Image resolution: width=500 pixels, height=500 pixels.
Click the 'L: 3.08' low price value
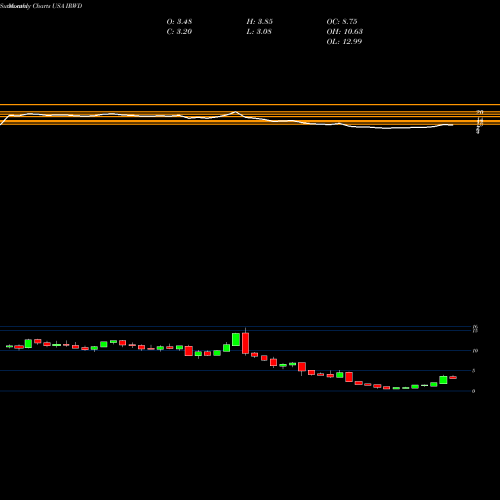point(259,32)
